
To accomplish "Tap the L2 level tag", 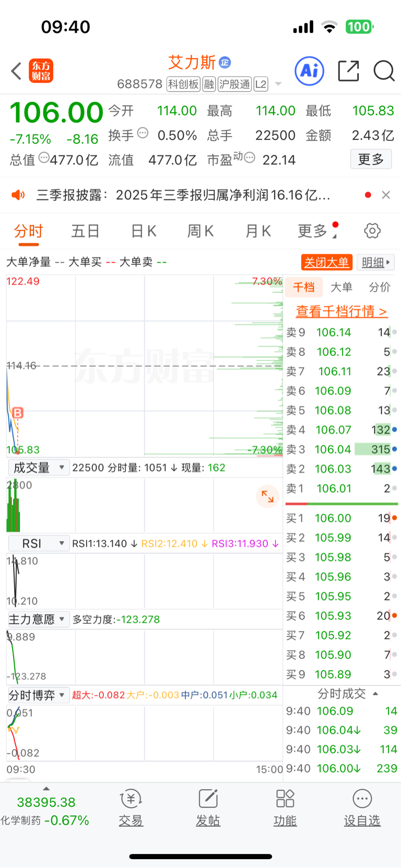I will [261, 84].
